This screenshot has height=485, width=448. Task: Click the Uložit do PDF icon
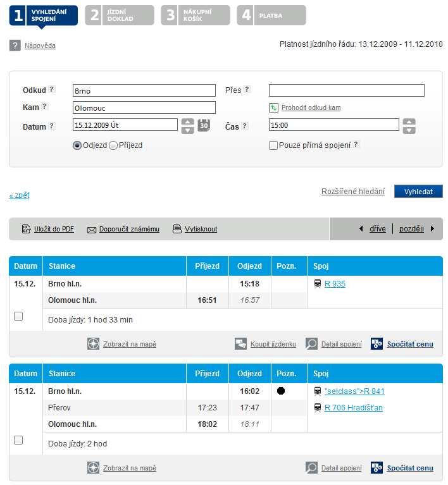click(x=26, y=229)
